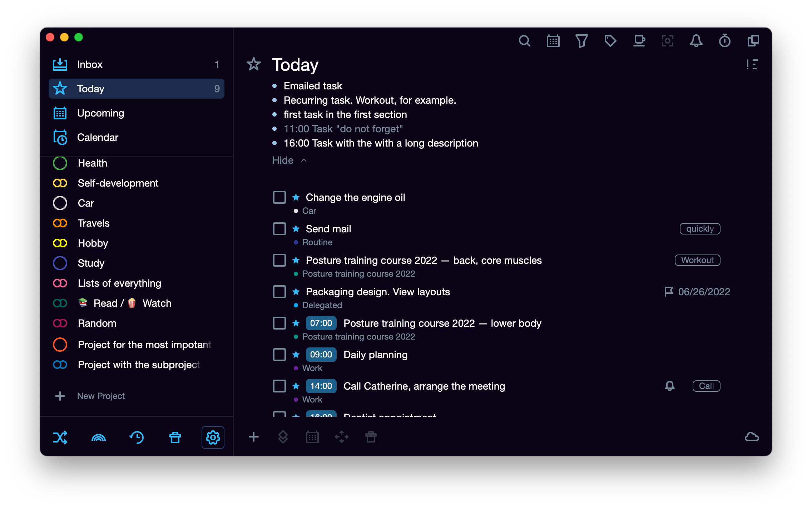The width and height of the screenshot is (812, 509).
Task: Open the Study project
Action: click(137, 263)
